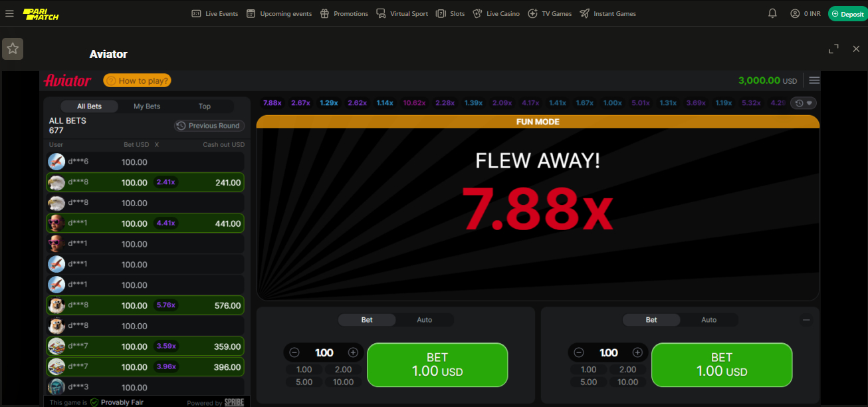The image size is (868, 407).
Task: Increase left panel bet amount
Action: [x=353, y=352]
